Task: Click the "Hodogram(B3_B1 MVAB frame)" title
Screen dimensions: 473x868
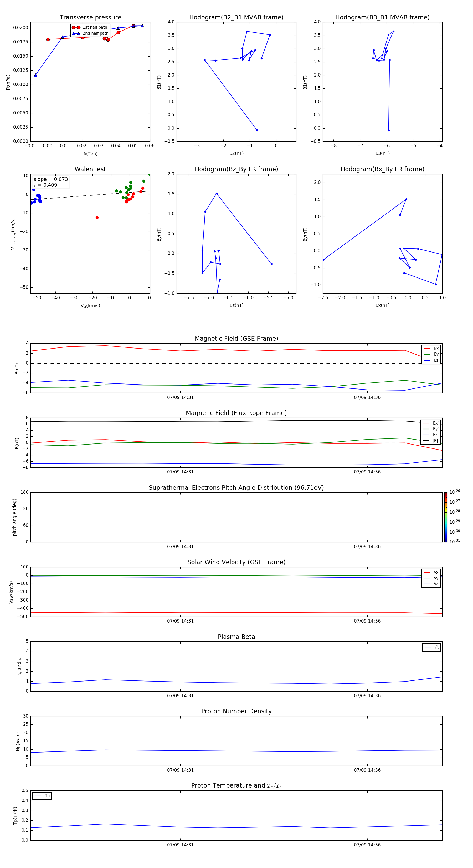Action: 382,18
